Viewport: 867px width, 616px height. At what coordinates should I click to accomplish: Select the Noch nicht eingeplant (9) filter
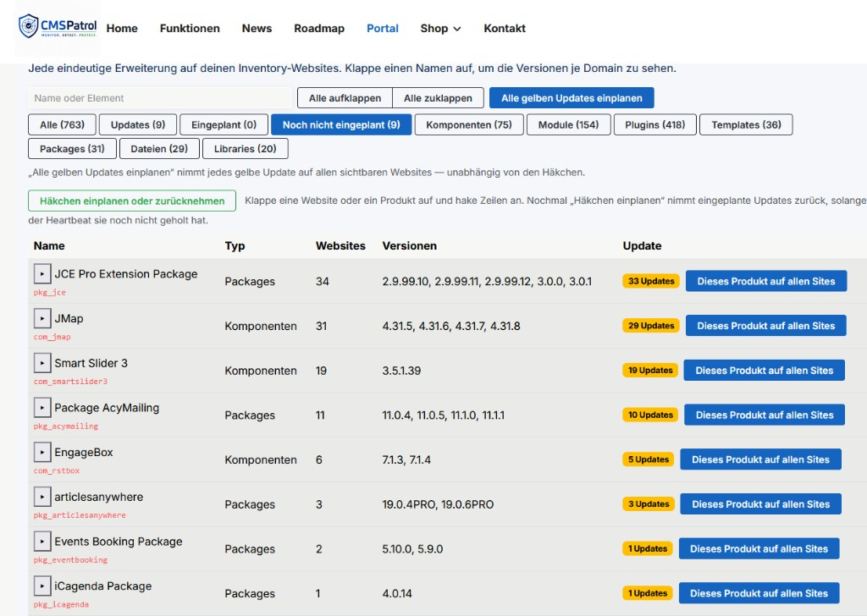tap(341, 125)
